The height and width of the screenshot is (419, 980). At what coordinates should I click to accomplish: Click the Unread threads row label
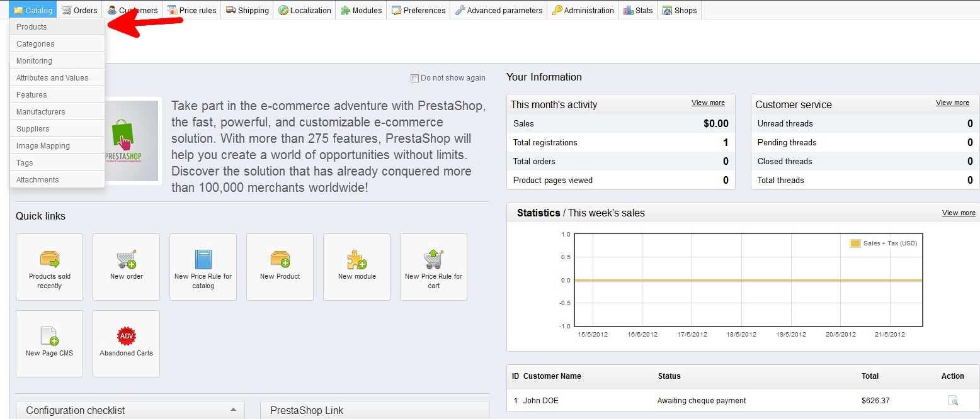785,124
